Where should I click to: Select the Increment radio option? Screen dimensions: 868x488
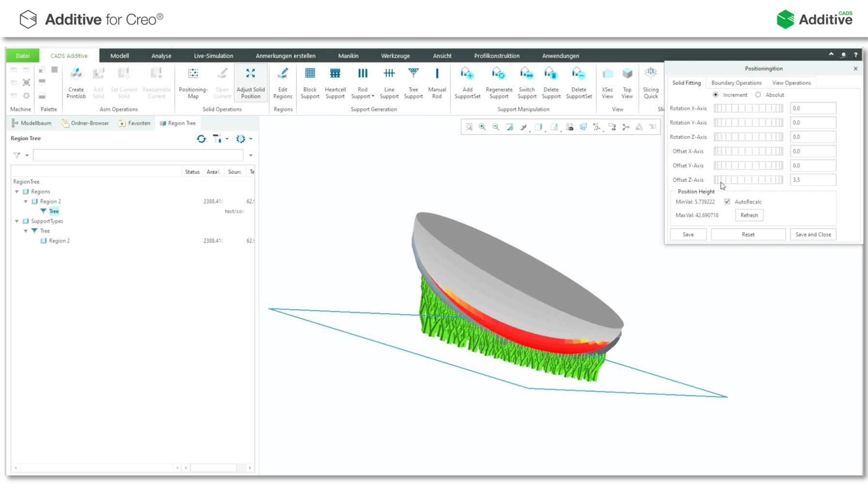coord(715,95)
